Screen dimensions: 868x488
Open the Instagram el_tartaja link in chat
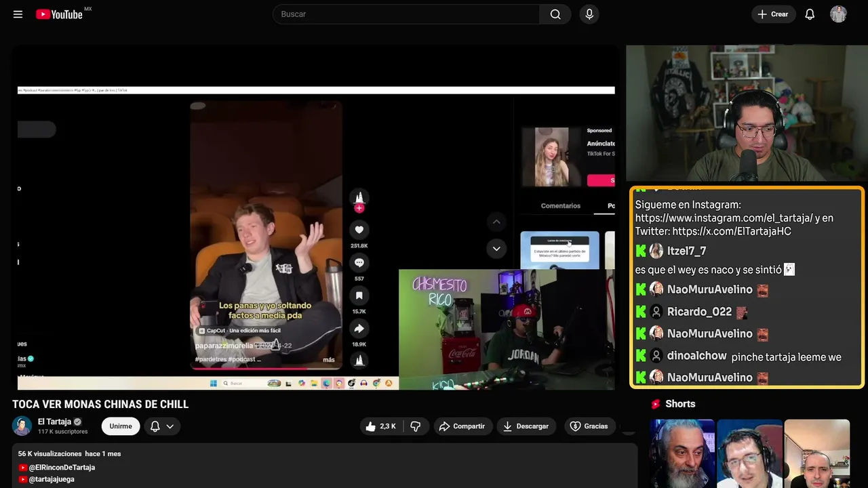tap(724, 218)
